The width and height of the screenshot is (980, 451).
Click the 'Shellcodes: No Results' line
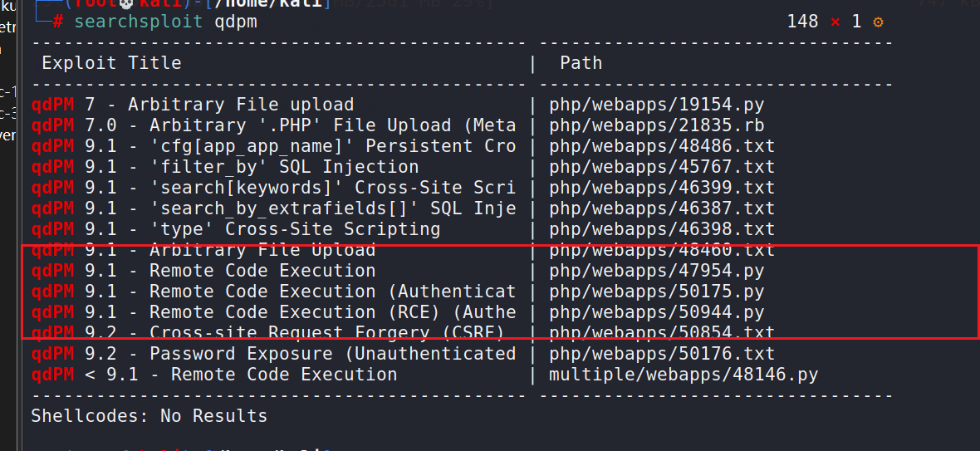pyautogui.click(x=149, y=415)
